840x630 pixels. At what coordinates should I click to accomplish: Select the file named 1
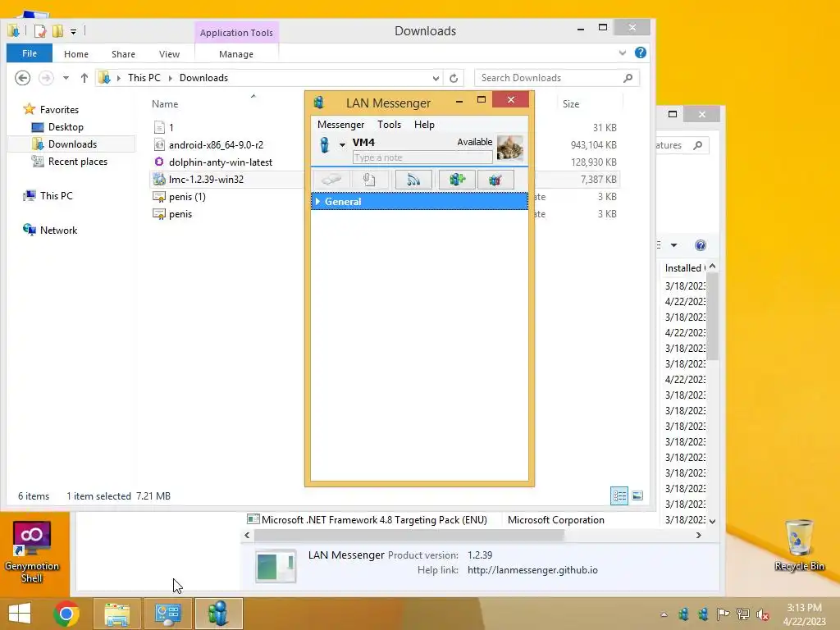(x=171, y=127)
